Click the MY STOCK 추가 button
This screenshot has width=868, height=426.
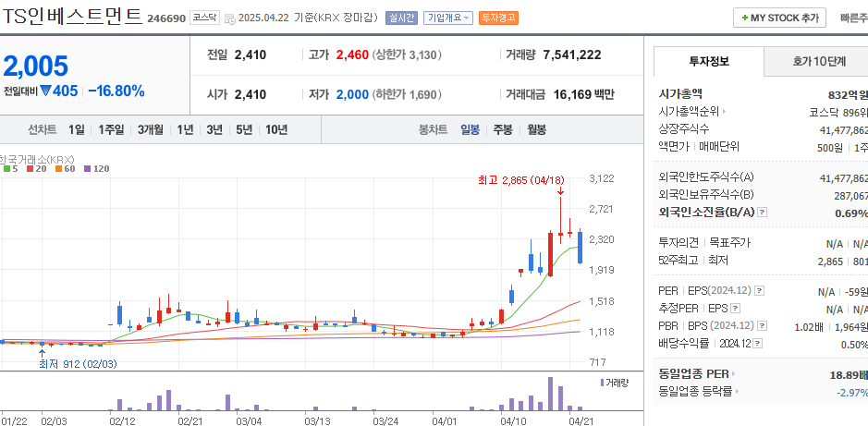(x=779, y=18)
